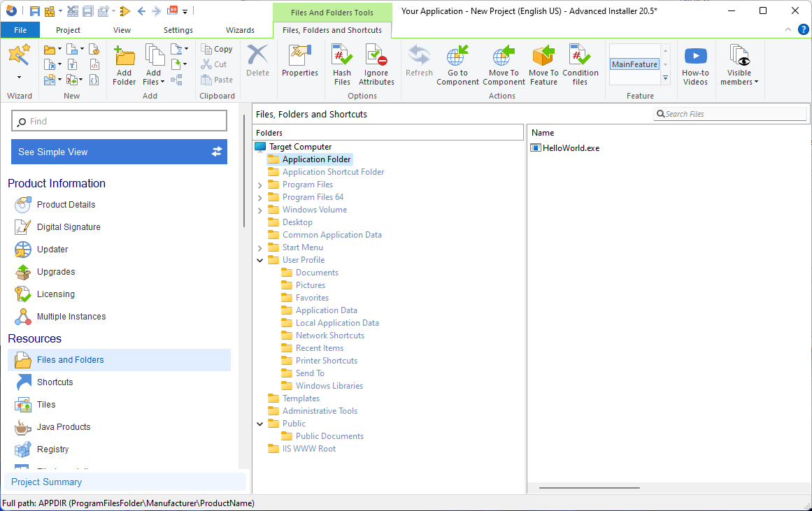This screenshot has width=812, height=511.
Task: Expand the Program Files folder node
Action: click(260, 185)
